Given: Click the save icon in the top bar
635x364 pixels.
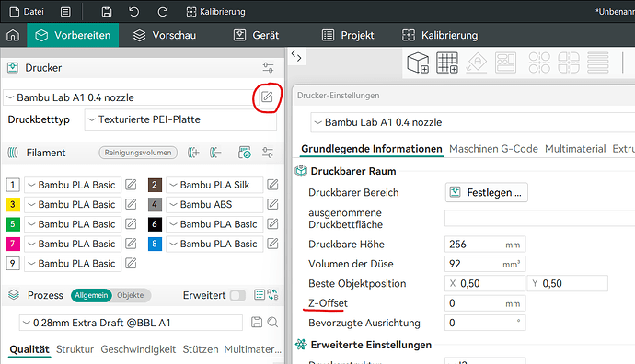Looking at the screenshot, I should point(107,12).
